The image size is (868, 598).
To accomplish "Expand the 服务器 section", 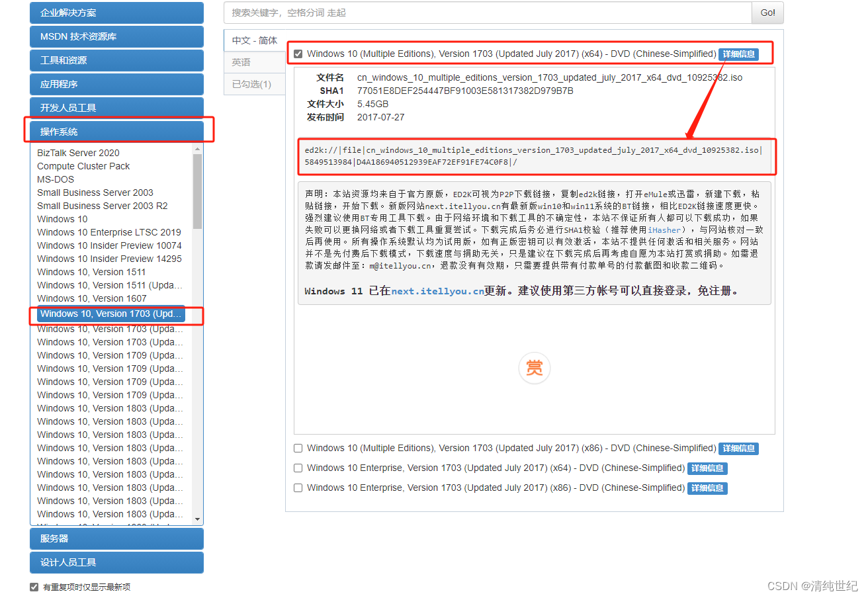I will point(116,538).
